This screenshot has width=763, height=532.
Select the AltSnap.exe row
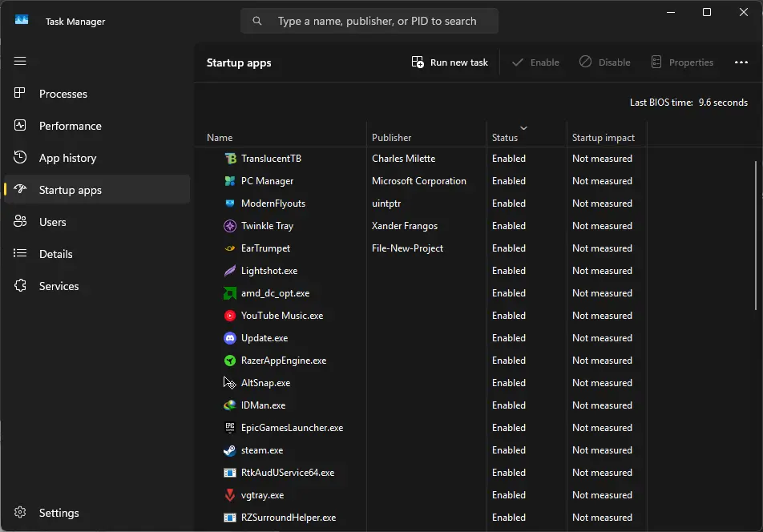pyautogui.click(x=422, y=383)
